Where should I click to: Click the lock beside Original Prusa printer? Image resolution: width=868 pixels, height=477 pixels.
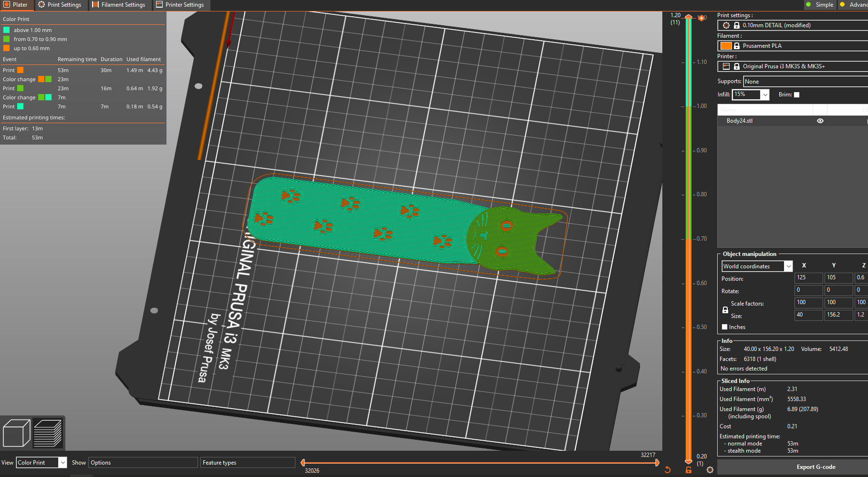click(737, 66)
